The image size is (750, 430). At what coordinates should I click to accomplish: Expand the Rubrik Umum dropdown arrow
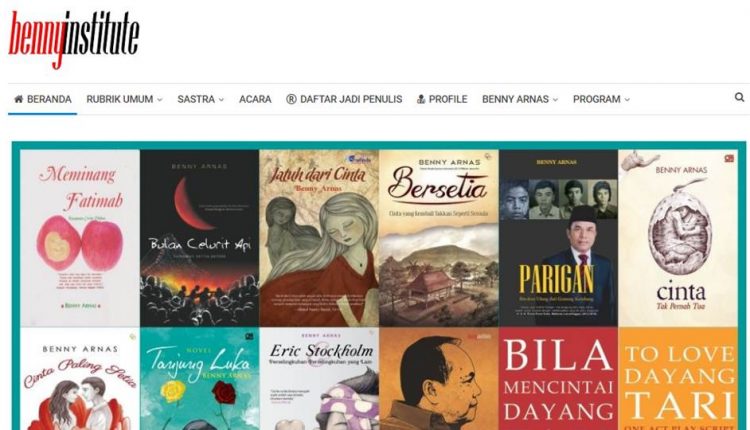point(160,100)
